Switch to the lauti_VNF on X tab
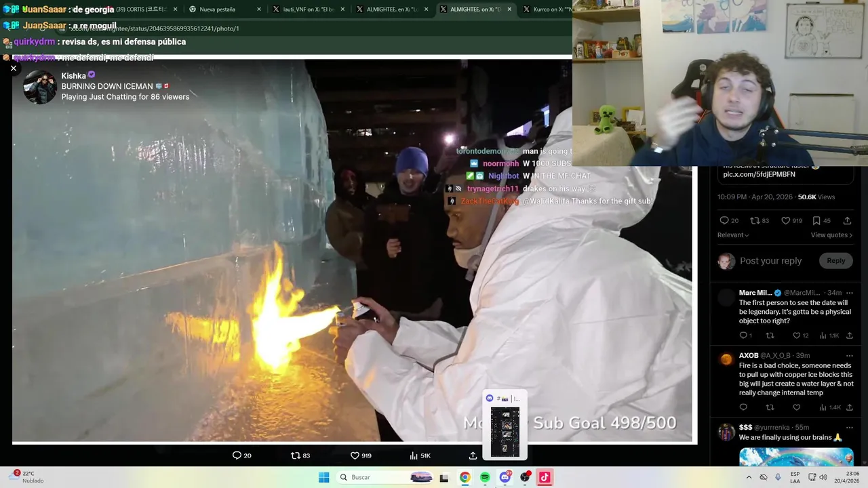 point(308,9)
